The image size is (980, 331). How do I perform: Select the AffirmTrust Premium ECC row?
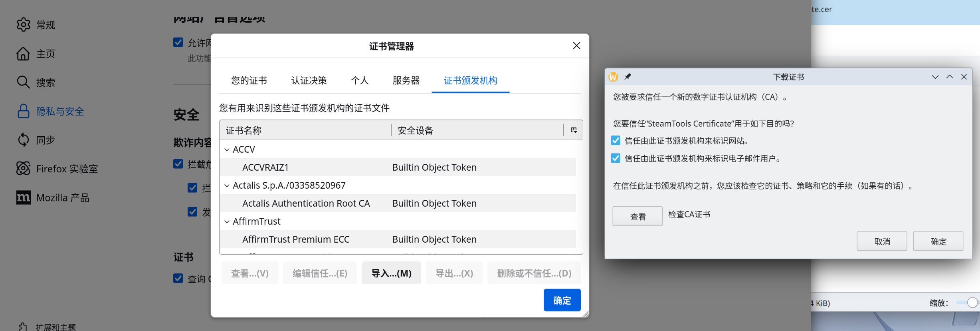click(398, 239)
